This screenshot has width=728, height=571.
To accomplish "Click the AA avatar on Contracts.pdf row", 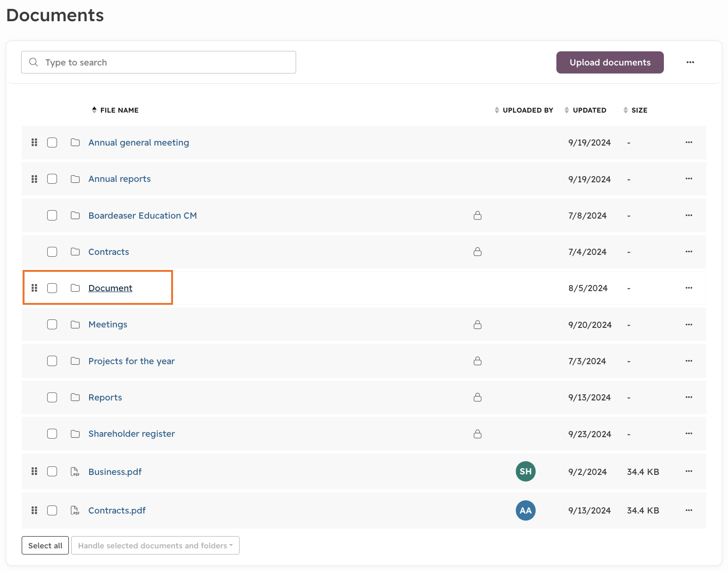I will tap(526, 510).
